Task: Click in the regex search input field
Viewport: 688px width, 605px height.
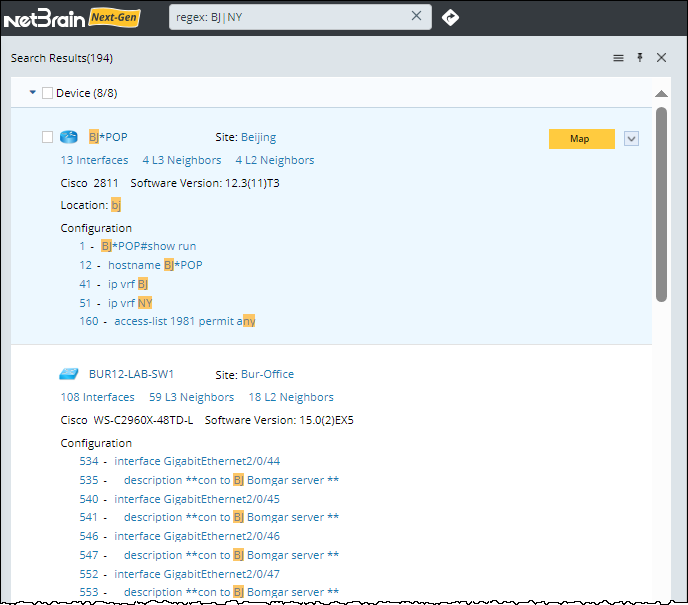Action: tap(290, 16)
